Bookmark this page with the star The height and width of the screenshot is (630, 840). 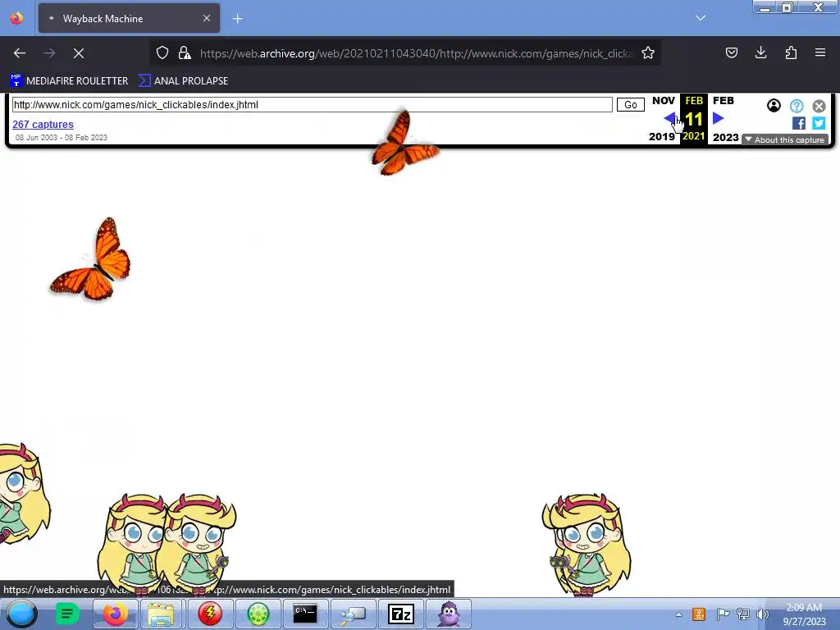click(648, 53)
